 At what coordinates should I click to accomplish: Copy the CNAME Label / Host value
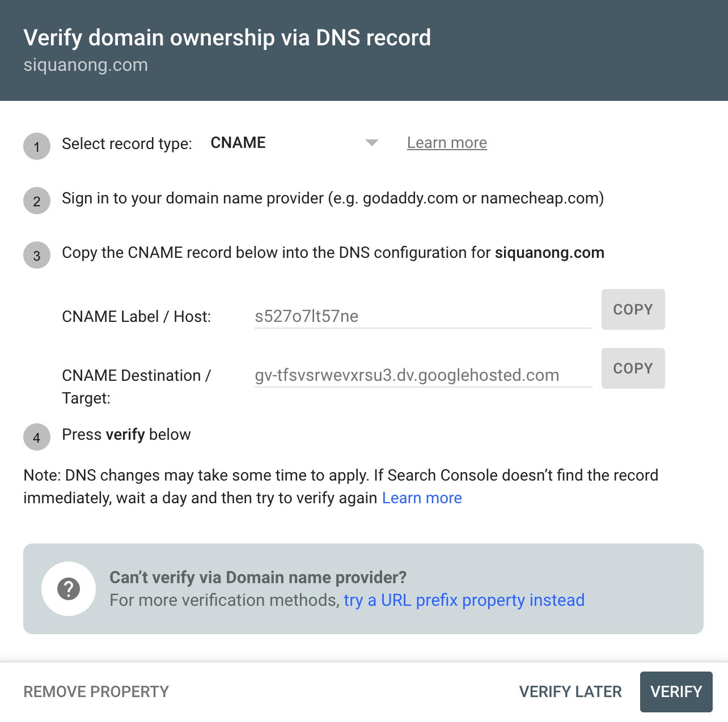[633, 309]
